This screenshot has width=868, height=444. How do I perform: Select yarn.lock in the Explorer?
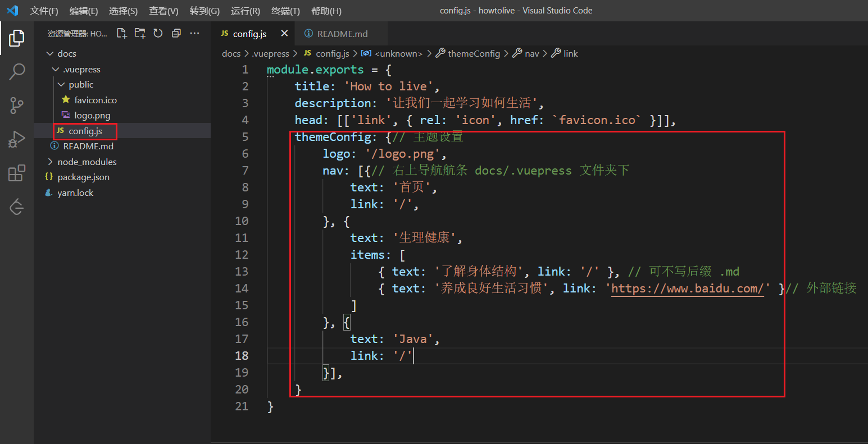tap(75, 193)
